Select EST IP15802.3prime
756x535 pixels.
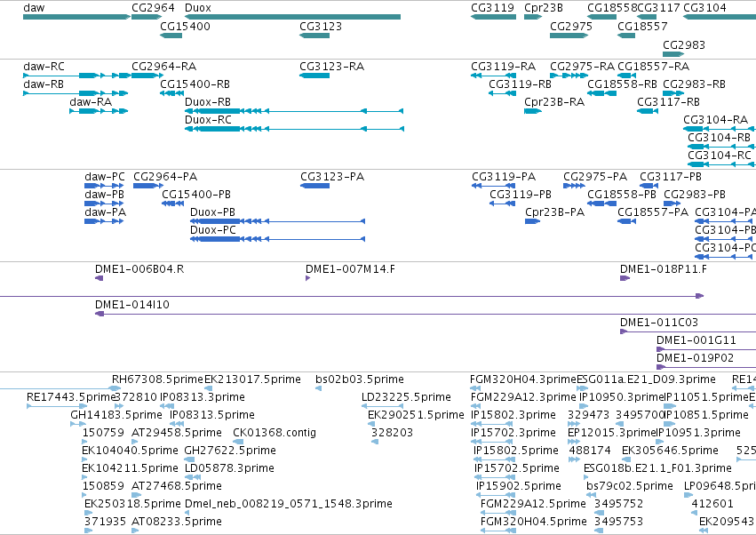point(493,424)
